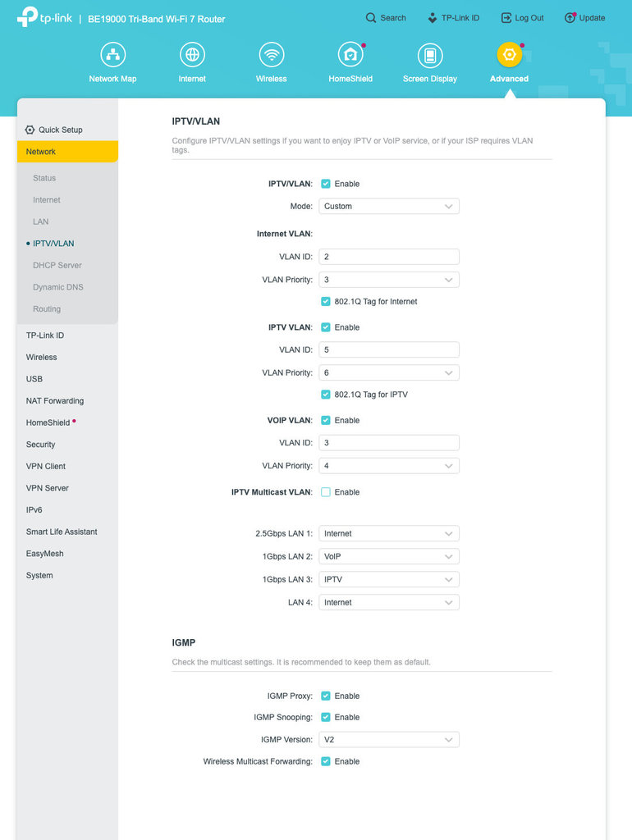
Task: Disable the 802.1Q Tag for Internet checkbox
Action: pos(325,302)
